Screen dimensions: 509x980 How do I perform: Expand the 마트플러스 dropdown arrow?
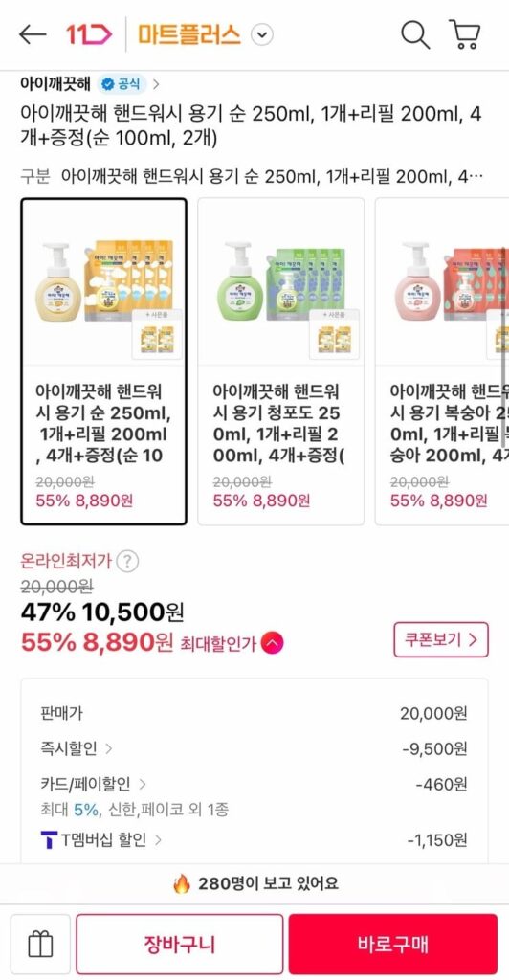click(x=262, y=35)
